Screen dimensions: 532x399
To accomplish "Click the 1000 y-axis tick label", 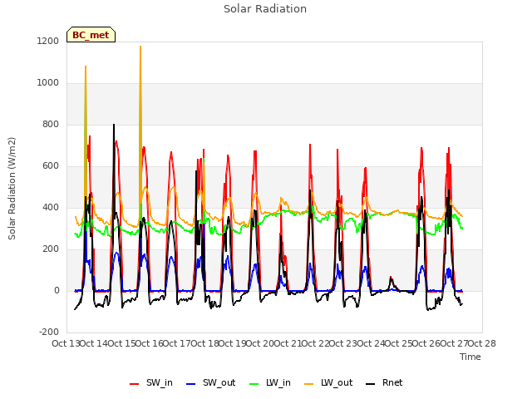I will pos(48,83).
